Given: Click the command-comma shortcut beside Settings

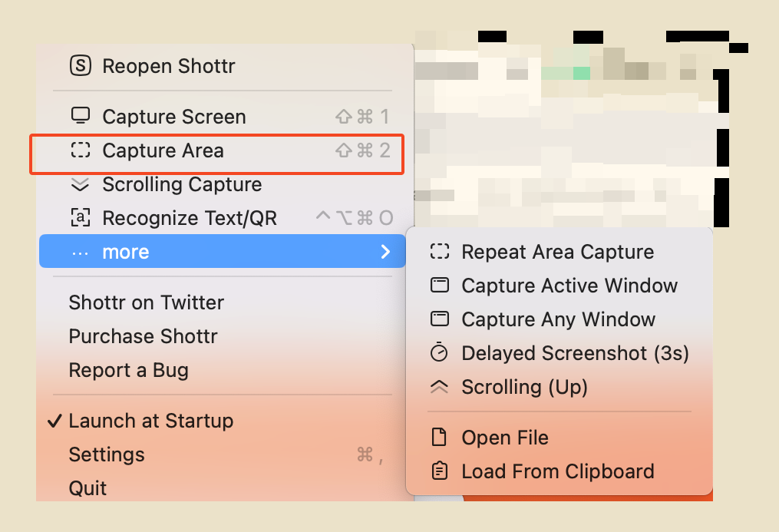Looking at the screenshot, I should click(370, 455).
